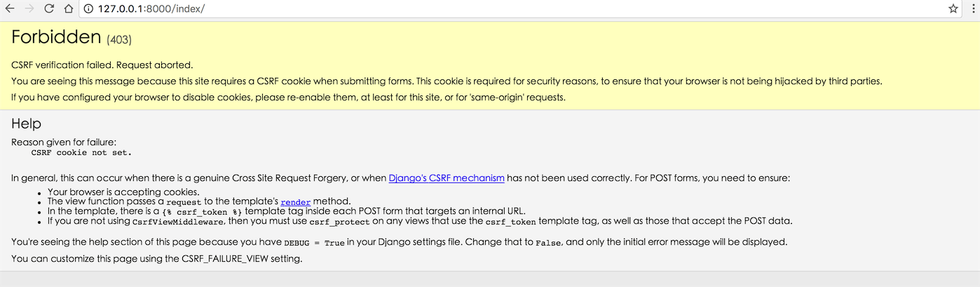
Task: Click the browser forward arrow
Action: 29,9
